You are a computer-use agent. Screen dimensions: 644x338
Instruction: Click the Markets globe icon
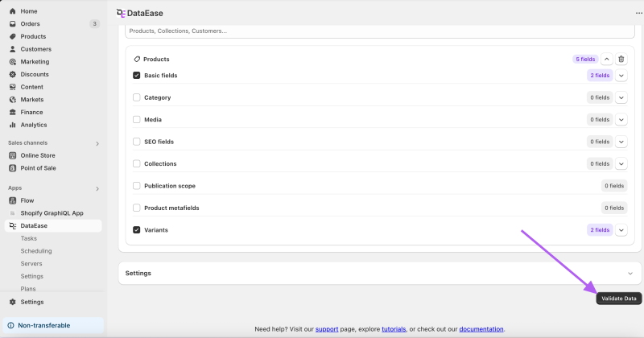(x=13, y=99)
